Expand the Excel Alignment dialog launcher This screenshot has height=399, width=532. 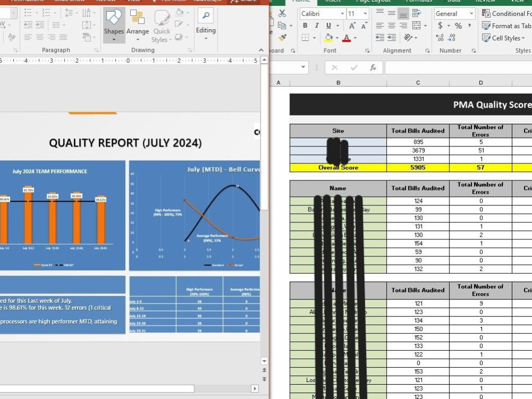click(428, 51)
